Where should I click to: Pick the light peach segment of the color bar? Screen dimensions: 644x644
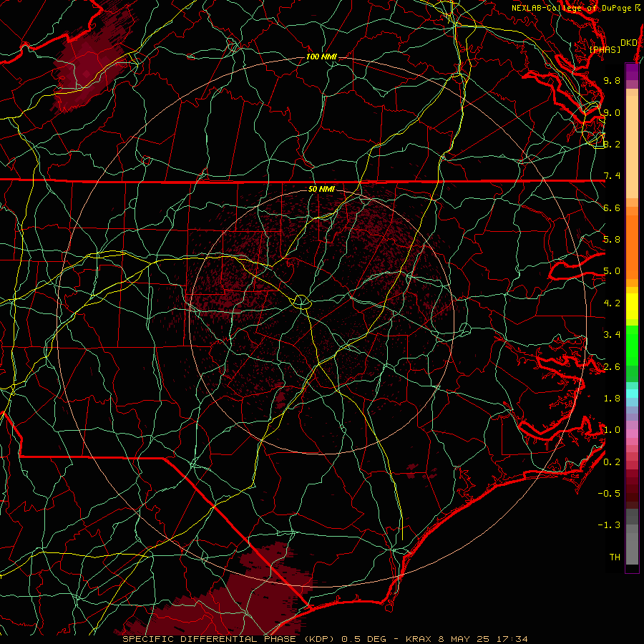[632, 147]
